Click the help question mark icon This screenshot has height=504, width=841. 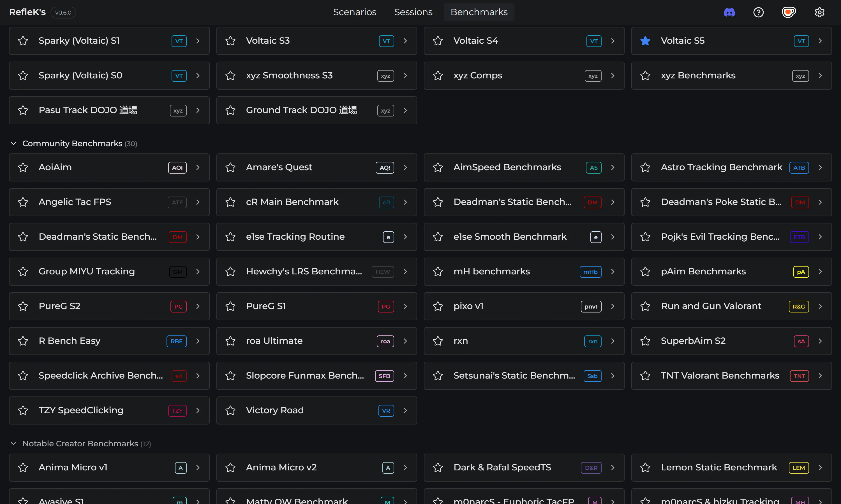coord(758,13)
